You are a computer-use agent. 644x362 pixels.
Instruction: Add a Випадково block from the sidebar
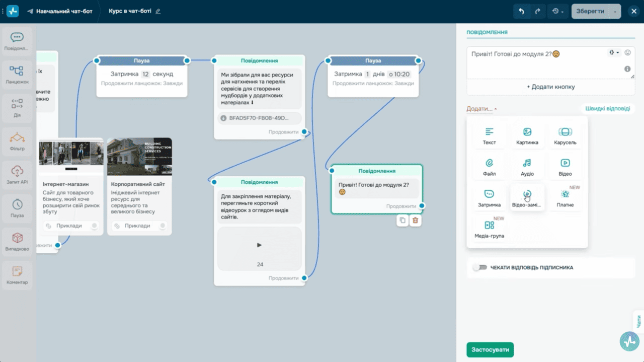click(x=17, y=242)
